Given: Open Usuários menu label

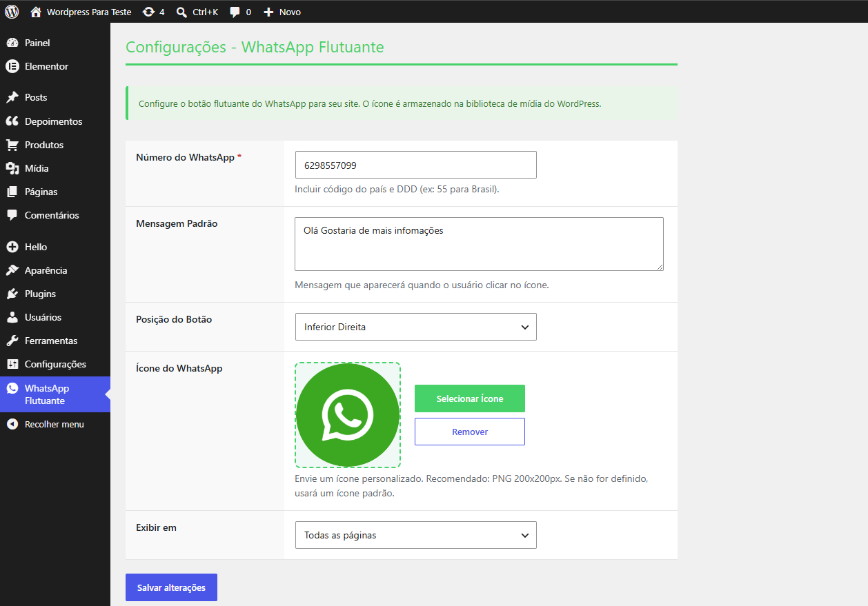Looking at the screenshot, I should click(43, 317).
